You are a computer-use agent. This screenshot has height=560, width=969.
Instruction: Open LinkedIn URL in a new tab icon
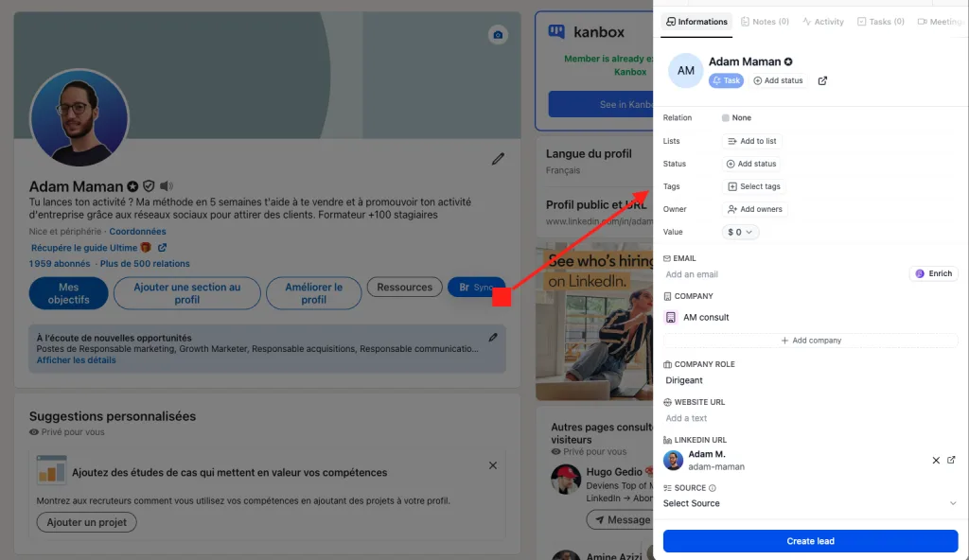tap(951, 460)
